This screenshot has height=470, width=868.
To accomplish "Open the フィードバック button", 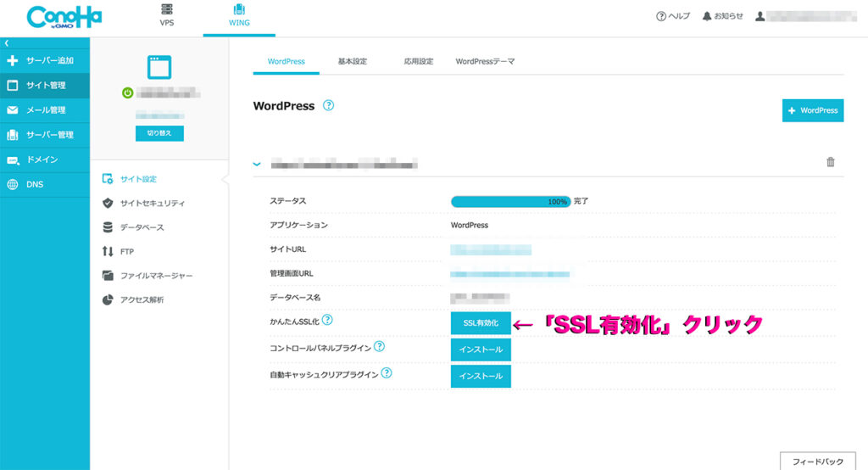I will [818, 462].
